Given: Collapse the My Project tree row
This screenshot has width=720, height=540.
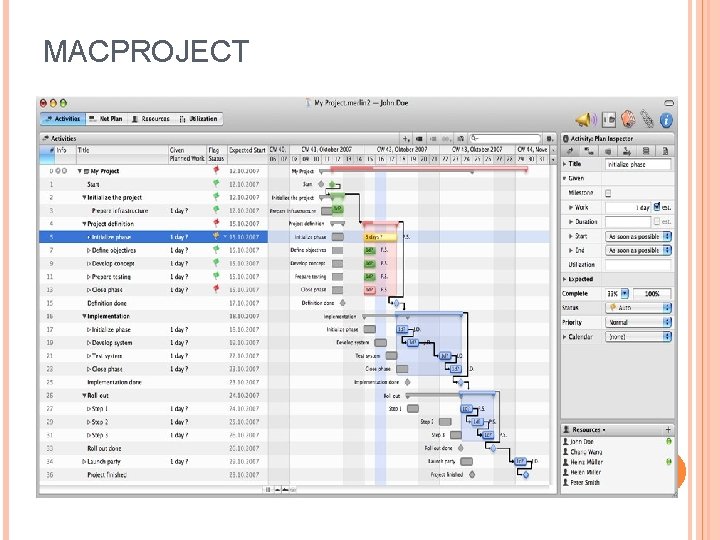Looking at the screenshot, I should click(x=79, y=171).
